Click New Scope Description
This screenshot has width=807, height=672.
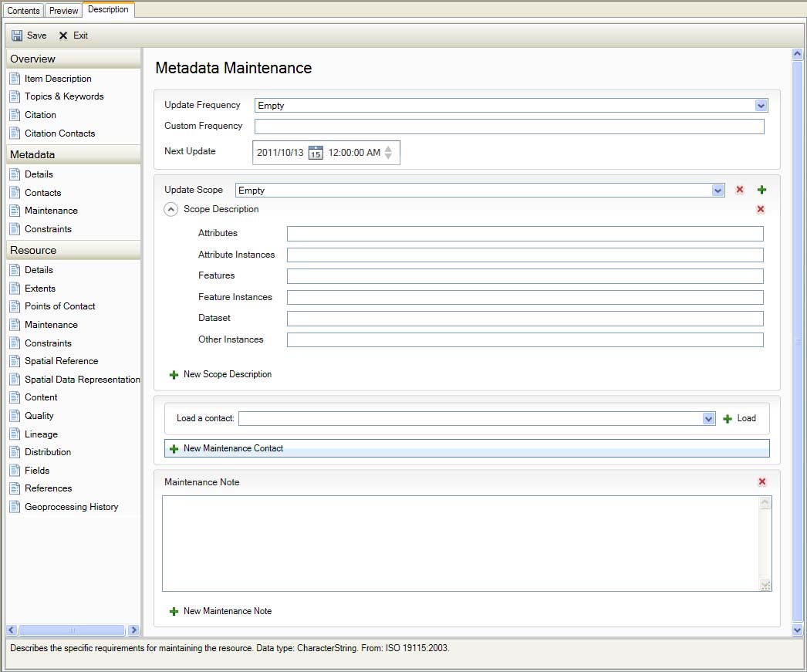click(x=227, y=374)
